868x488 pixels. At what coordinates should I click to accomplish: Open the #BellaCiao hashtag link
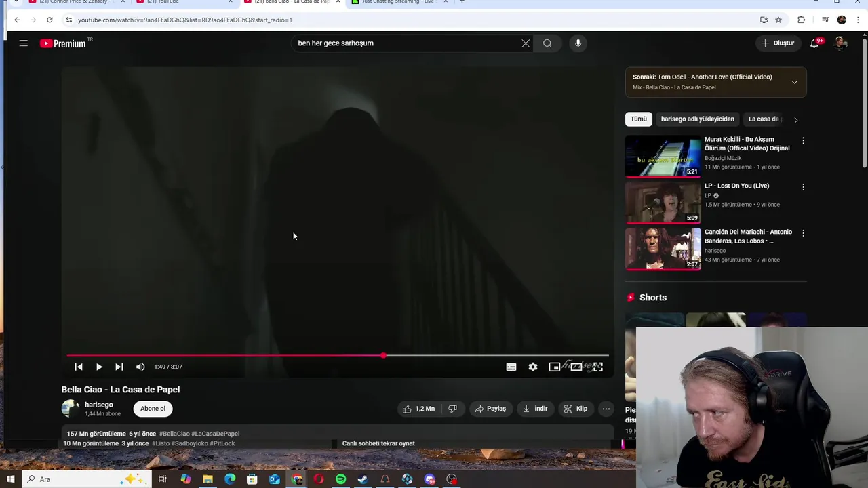(x=174, y=434)
